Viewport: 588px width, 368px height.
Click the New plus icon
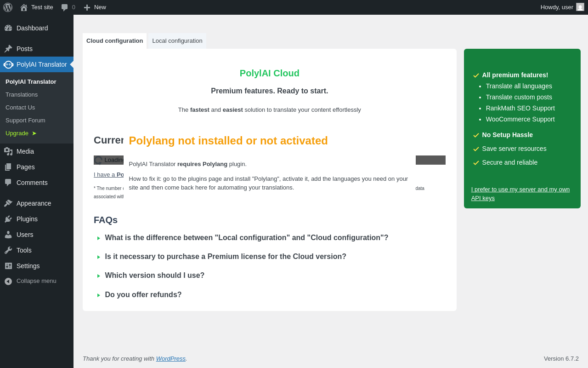click(87, 7)
